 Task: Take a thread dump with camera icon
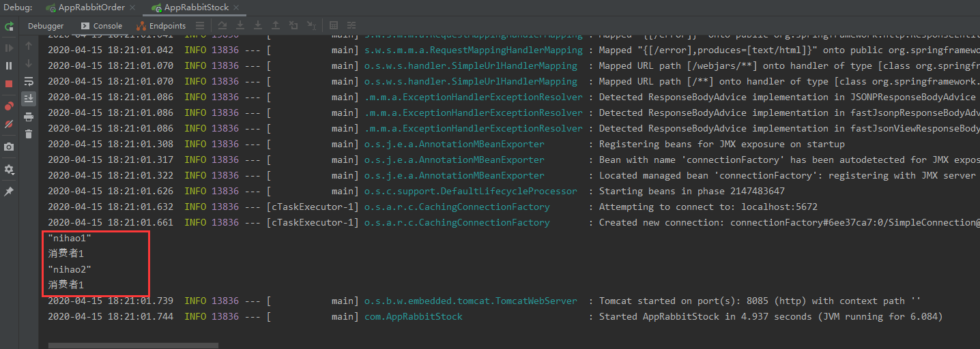9,147
